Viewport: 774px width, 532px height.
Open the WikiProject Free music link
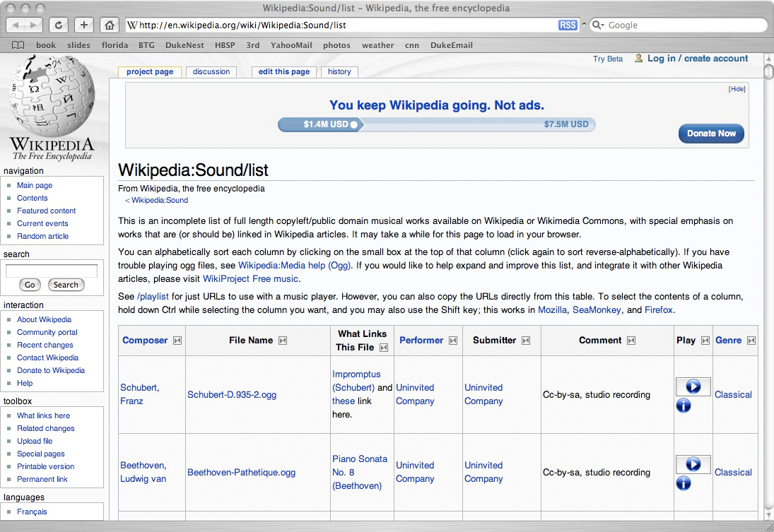point(250,279)
